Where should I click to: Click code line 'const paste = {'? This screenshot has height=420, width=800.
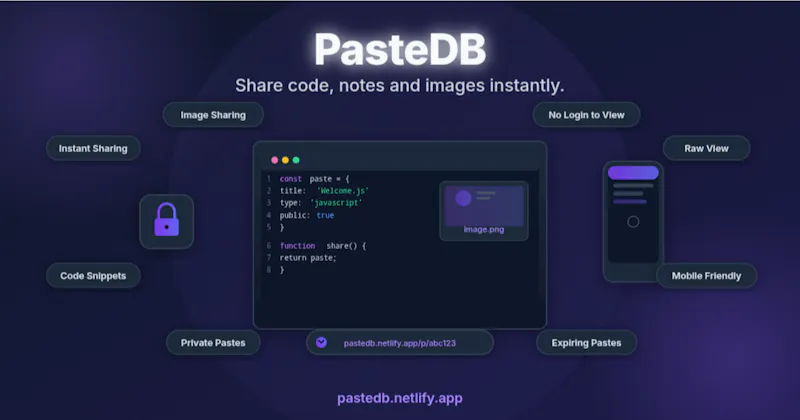pos(314,179)
